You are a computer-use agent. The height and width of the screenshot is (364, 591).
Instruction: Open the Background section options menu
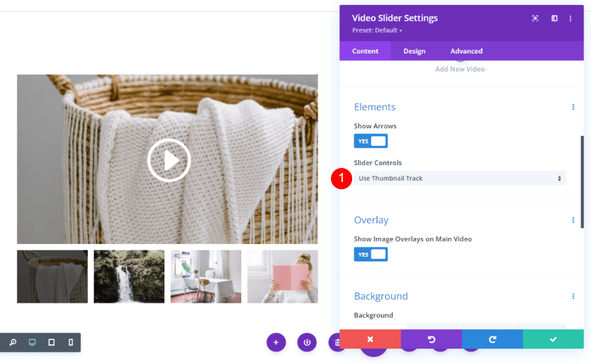573,296
